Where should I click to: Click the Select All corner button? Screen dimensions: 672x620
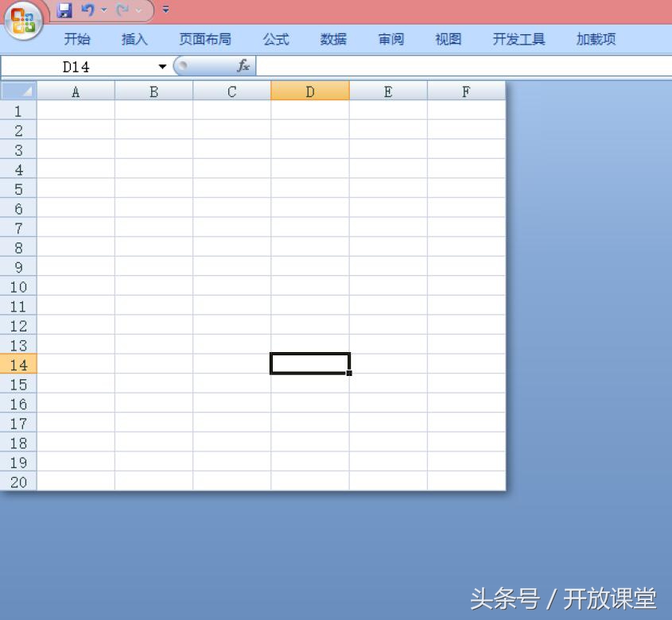pos(18,91)
